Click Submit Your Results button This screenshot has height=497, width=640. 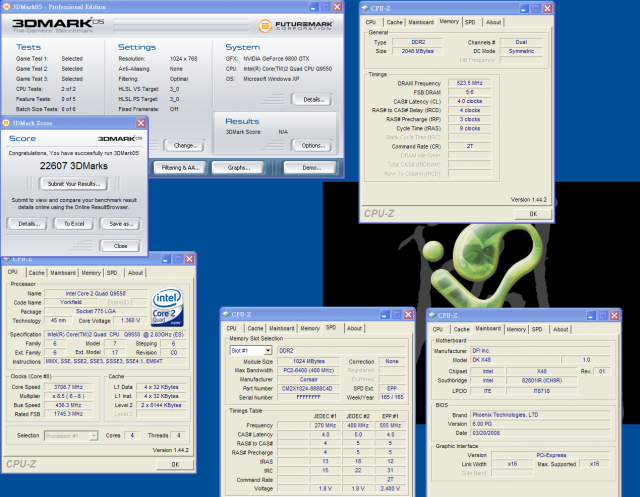pyautogui.click(x=74, y=184)
